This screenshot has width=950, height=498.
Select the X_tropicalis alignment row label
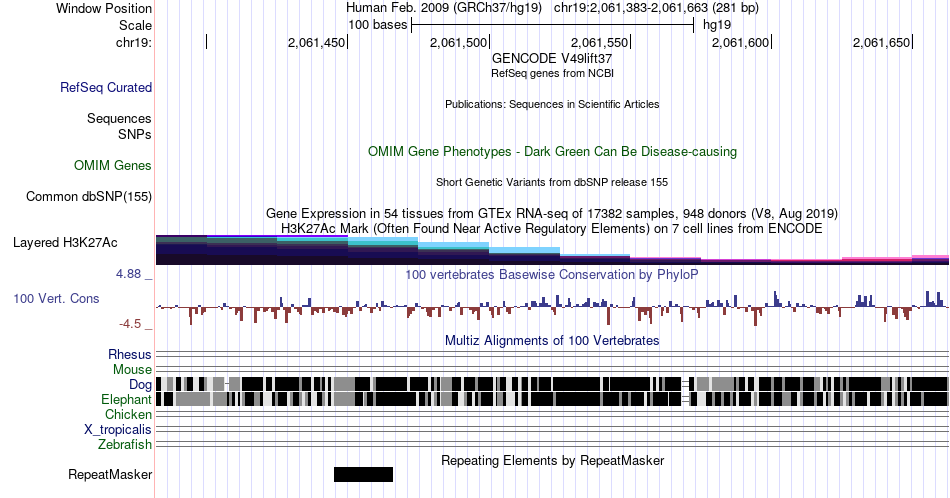[x=118, y=430]
